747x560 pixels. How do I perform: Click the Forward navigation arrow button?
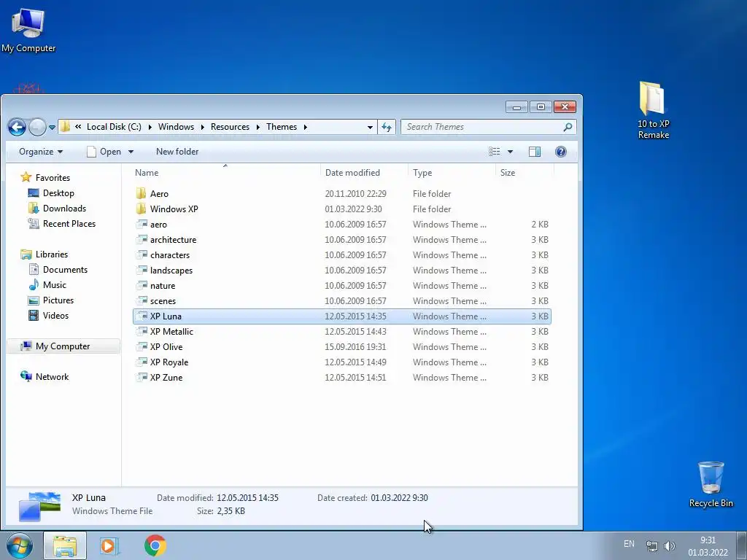[x=37, y=127]
